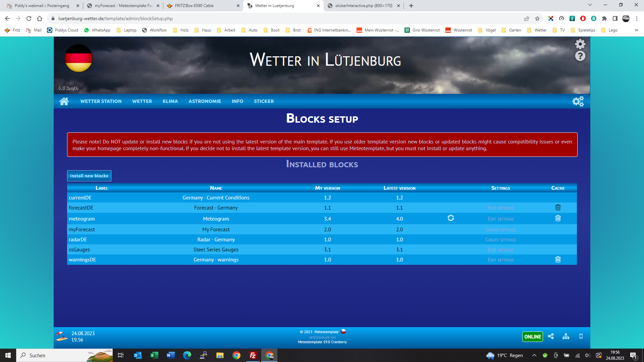Select the STICKER menu item
Image resolution: width=644 pixels, height=362 pixels.
(264, 101)
